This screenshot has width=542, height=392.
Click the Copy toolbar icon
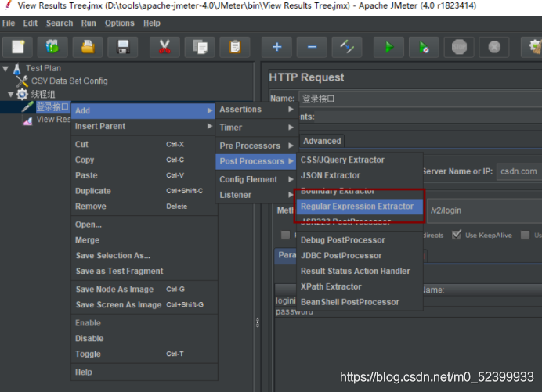tap(200, 47)
